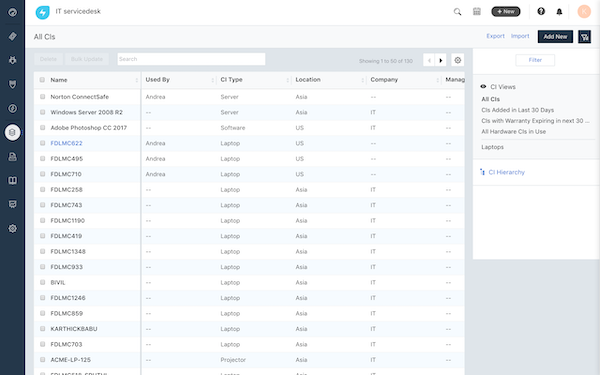Select All Hardware CIs in Use view

click(x=514, y=131)
